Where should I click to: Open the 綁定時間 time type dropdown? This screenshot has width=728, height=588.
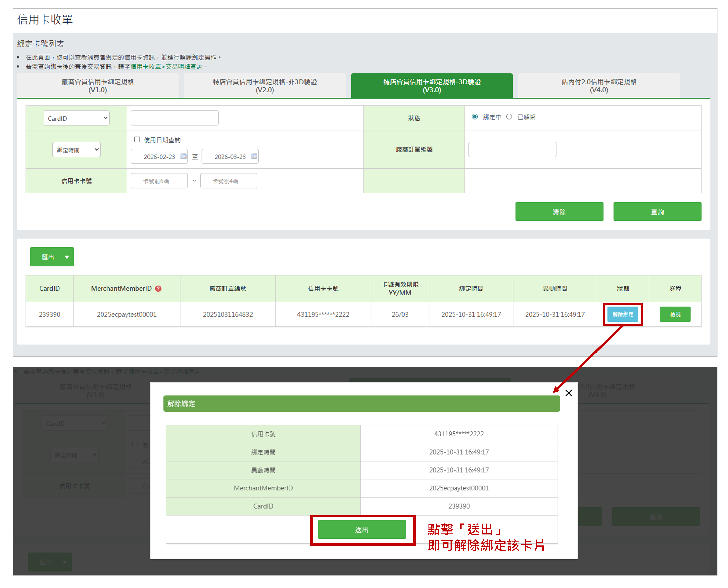[77, 150]
